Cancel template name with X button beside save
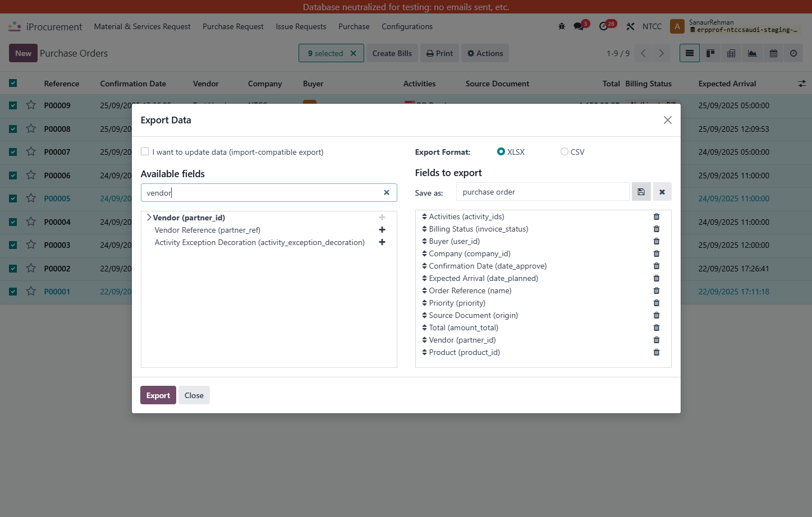This screenshot has width=812, height=517. click(x=662, y=192)
